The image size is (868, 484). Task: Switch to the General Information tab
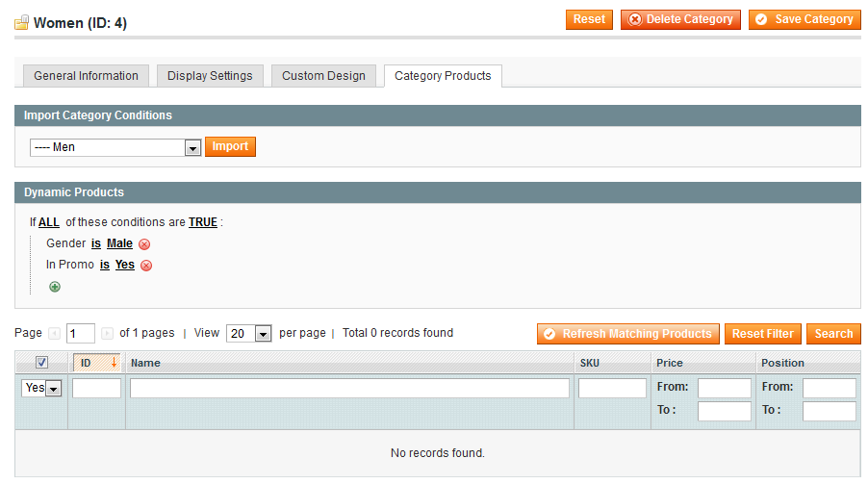pos(86,76)
